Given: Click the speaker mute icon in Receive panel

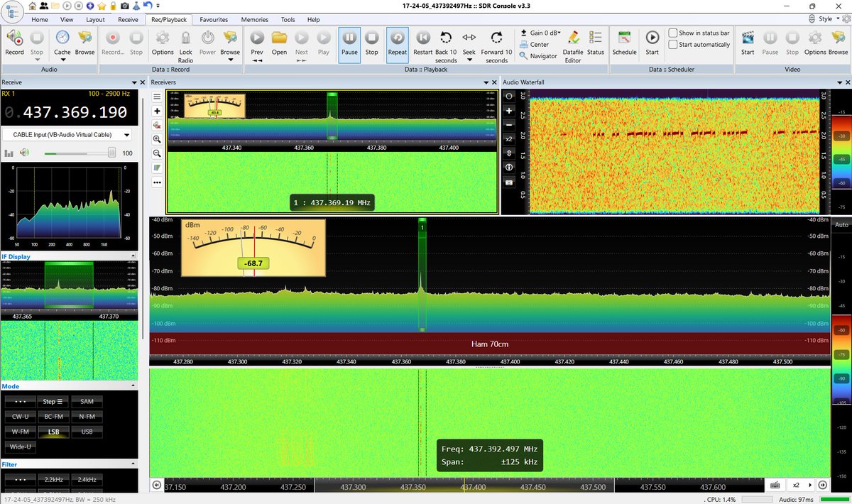Looking at the screenshot, I should 25,153.
